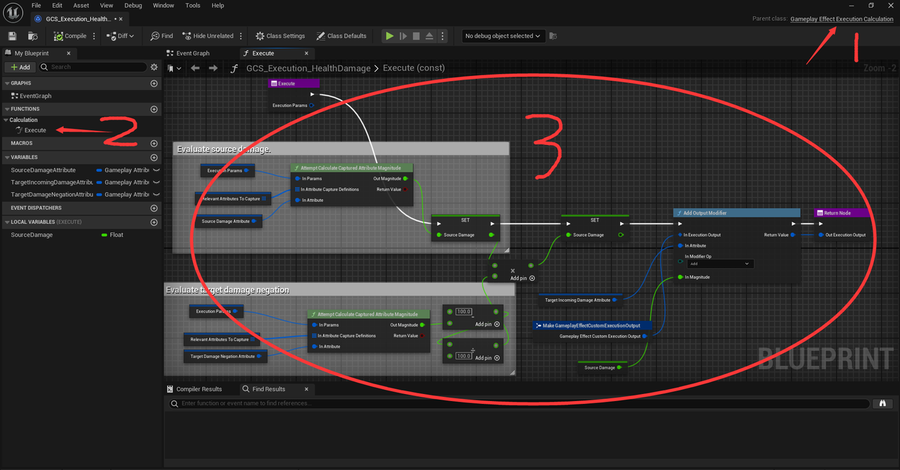
Task: Select the SourceDamage local variable
Action: [x=32, y=235]
